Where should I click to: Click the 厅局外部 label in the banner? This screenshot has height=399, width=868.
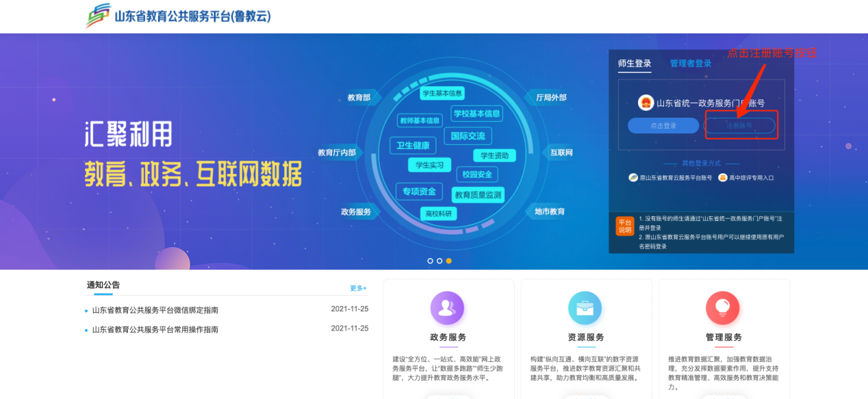[x=551, y=98]
